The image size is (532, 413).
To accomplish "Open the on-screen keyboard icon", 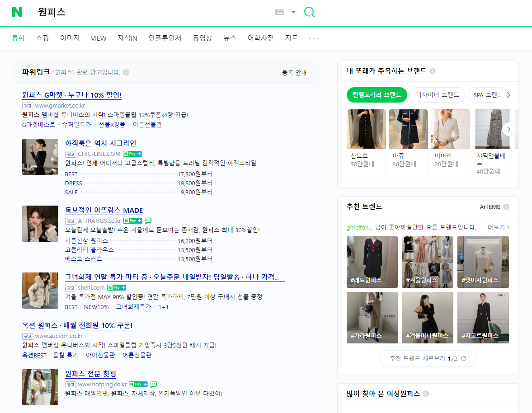I will click(279, 11).
